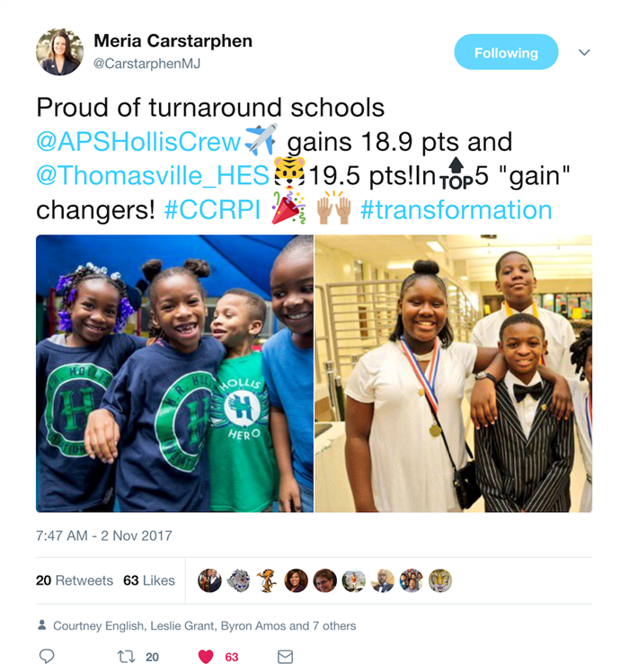629x672 pixels.
Task: Click the orange tiger mascot liker avatar
Action: [x=267, y=580]
